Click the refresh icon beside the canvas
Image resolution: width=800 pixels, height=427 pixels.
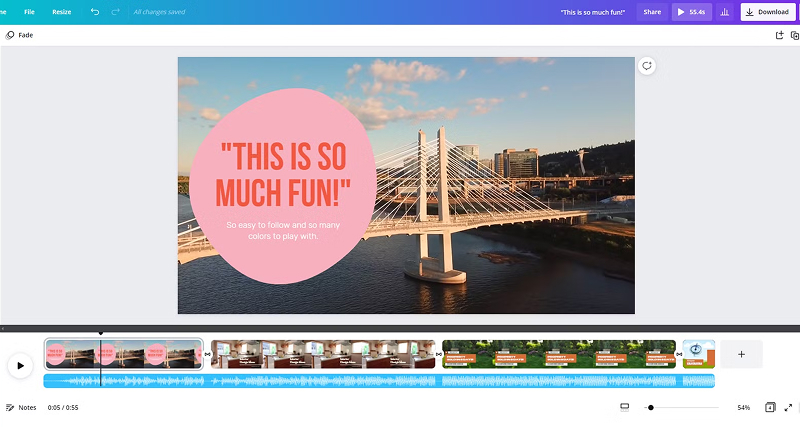pyautogui.click(x=647, y=66)
